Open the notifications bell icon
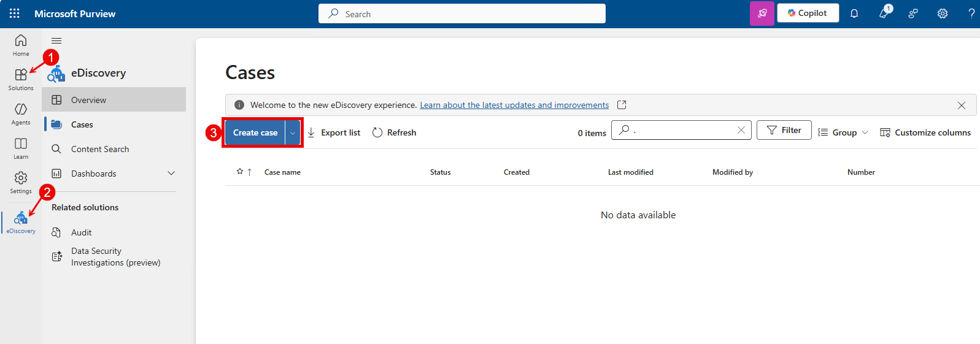 pyautogui.click(x=854, y=13)
